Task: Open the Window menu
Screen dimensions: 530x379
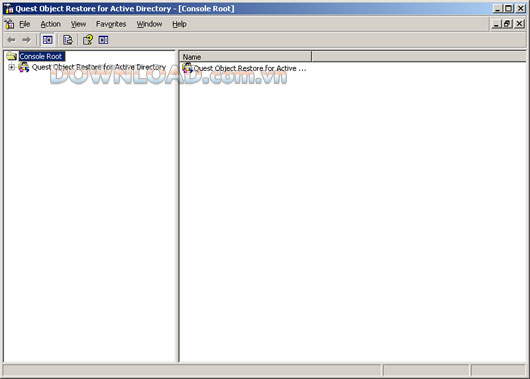Action: coord(149,24)
